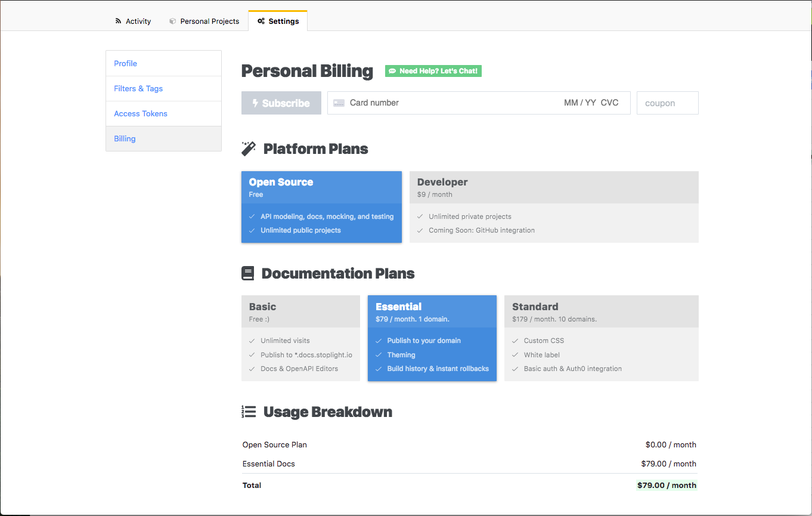This screenshot has height=516, width=812.
Task: Choose the Standard $179/month documentation plan
Action: [x=601, y=338]
